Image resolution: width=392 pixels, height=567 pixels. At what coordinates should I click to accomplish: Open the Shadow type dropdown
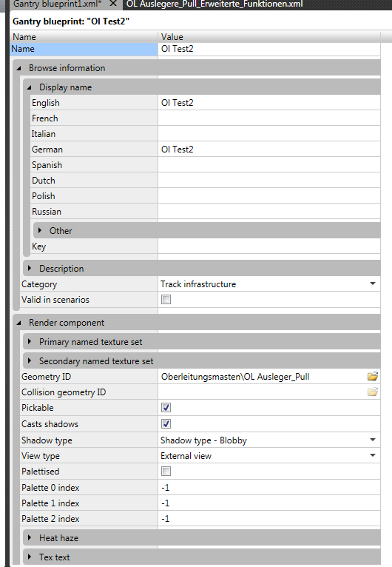tap(373, 440)
